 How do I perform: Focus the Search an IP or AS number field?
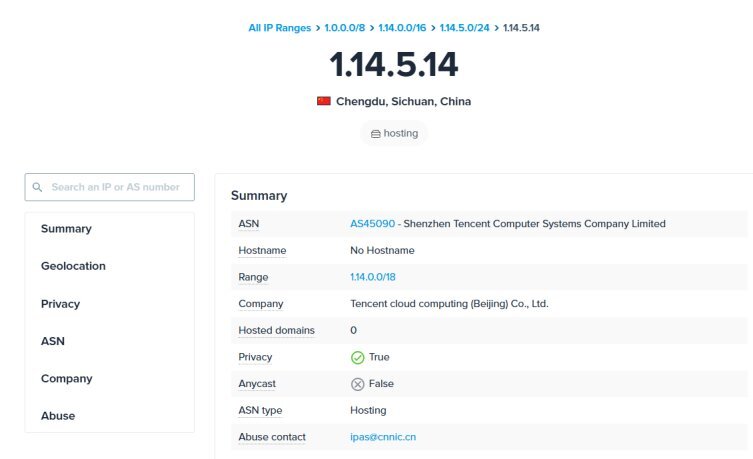109,187
